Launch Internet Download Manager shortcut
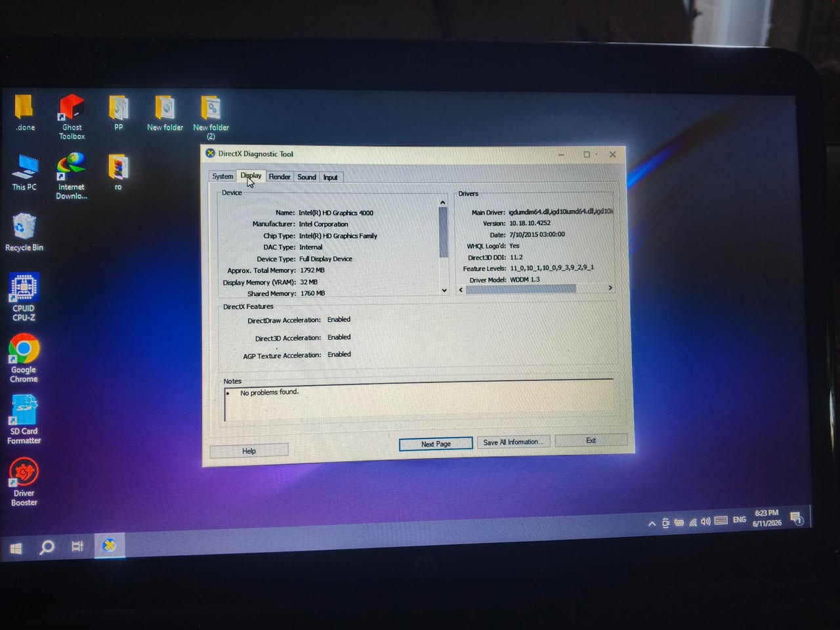840x630 pixels. [71, 176]
